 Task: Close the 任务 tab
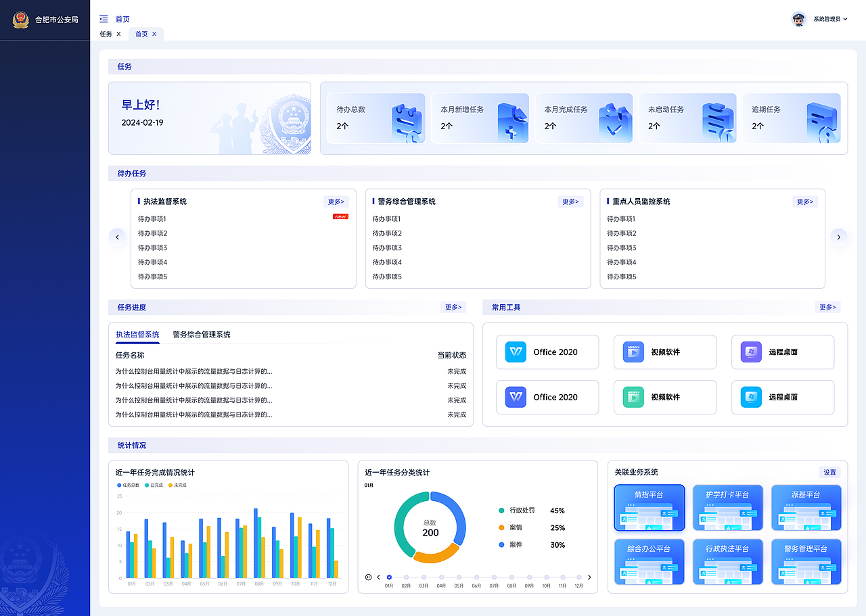[118, 34]
